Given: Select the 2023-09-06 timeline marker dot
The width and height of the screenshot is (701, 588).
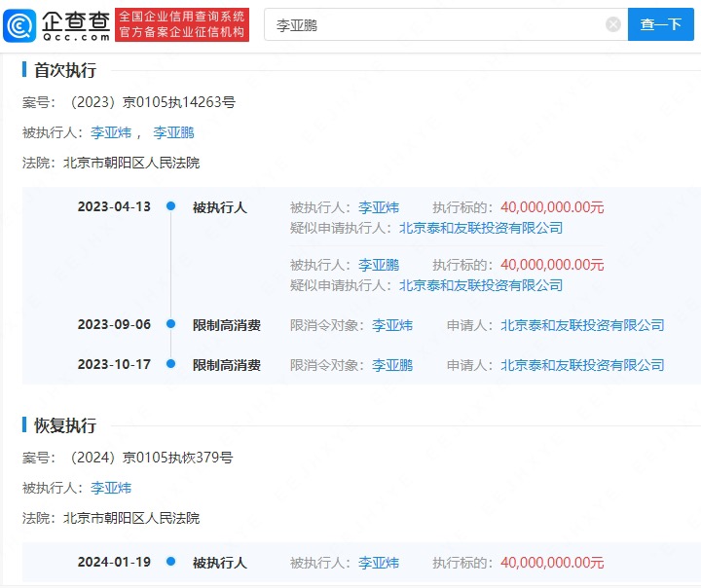Looking at the screenshot, I should [x=170, y=324].
